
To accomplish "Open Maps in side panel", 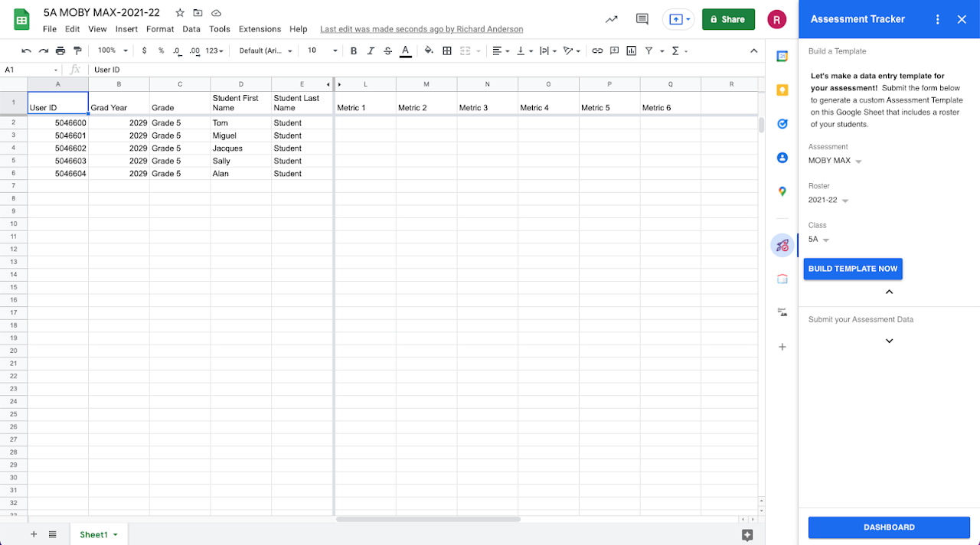I will coord(782,191).
